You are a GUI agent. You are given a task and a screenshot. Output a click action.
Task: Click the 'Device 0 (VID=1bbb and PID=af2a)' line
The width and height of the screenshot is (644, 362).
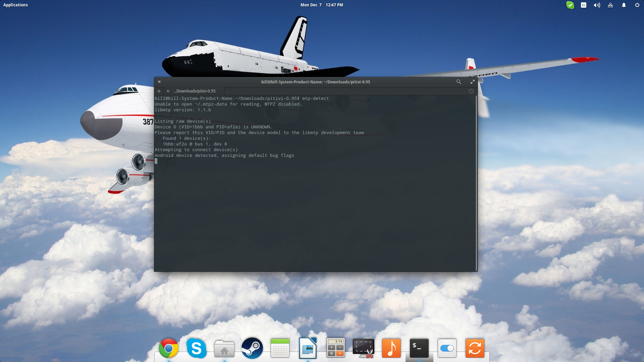214,127
